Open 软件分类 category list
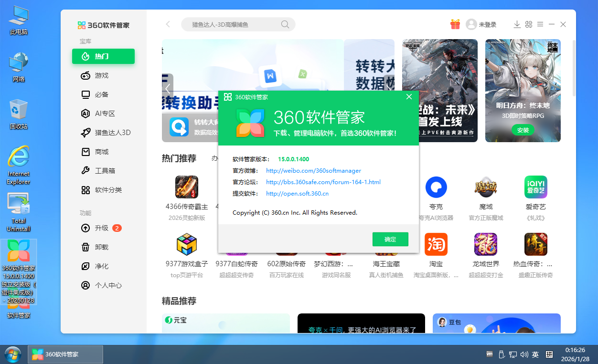Image resolution: width=598 pixels, height=364 pixels. pos(108,190)
